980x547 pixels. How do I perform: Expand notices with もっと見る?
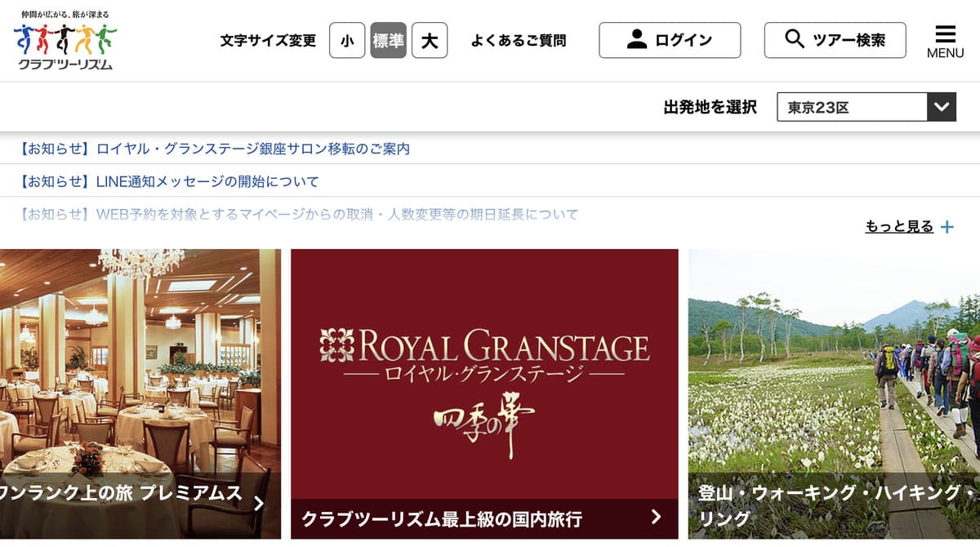tap(899, 227)
